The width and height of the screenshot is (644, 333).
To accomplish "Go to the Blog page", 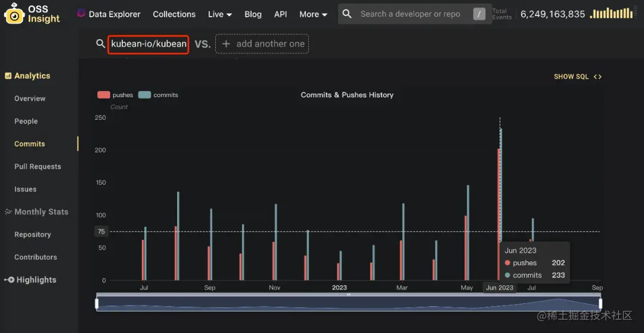I will coord(253,14).
